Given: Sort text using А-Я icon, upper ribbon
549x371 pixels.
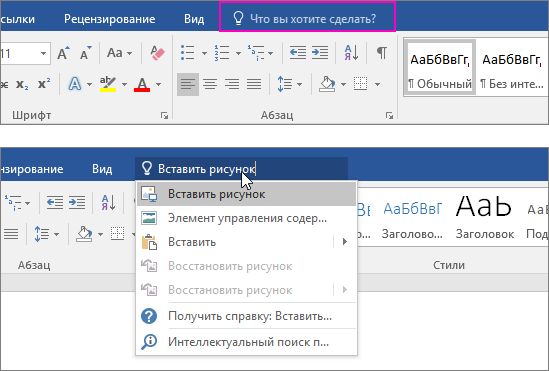Looking at the screenshot, I should [351, 53].
